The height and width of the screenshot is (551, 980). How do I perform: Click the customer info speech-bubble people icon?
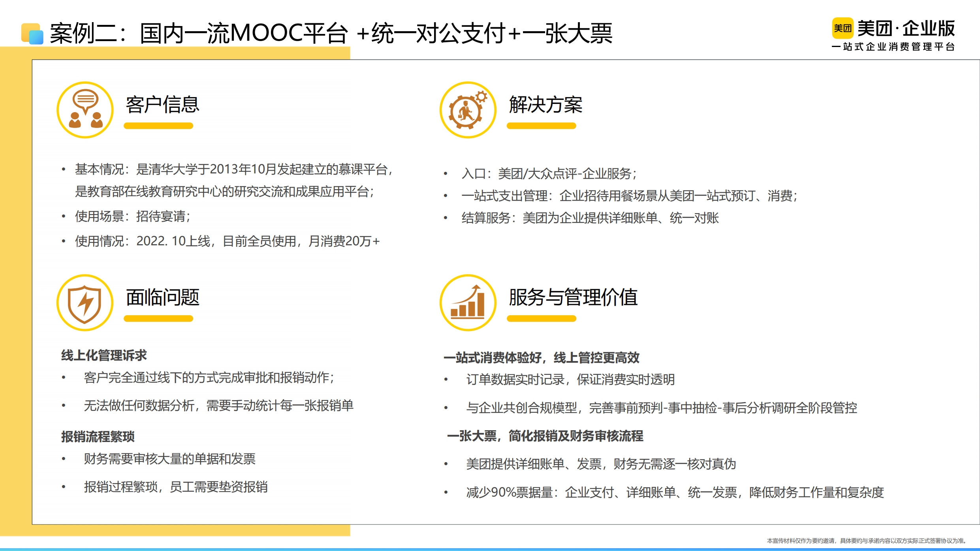85,110
